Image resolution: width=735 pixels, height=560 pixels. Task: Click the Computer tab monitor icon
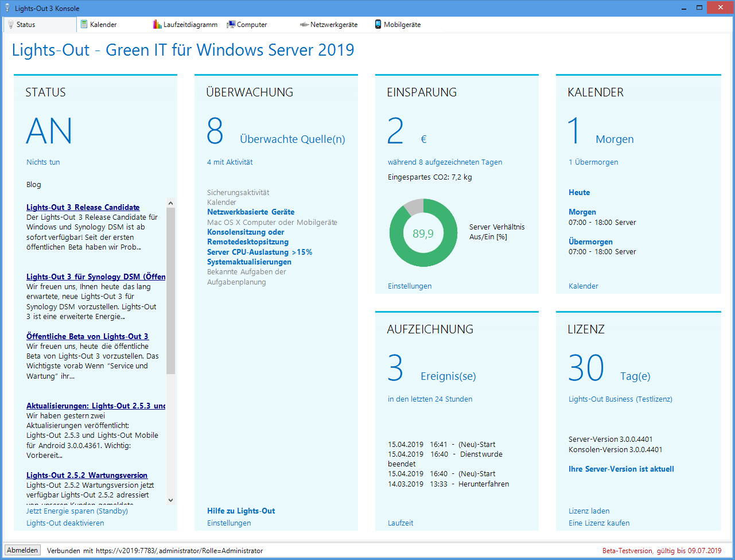tap(231, 25)
